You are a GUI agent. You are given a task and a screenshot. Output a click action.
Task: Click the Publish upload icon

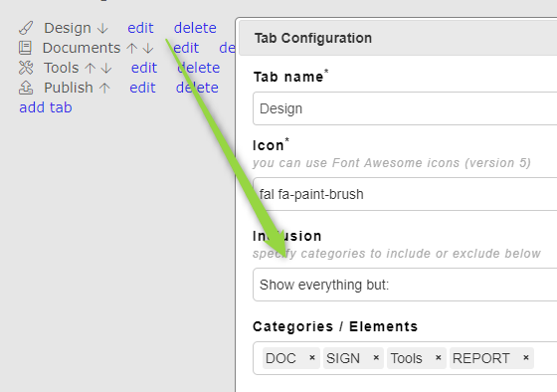click(x=26, y=88)
